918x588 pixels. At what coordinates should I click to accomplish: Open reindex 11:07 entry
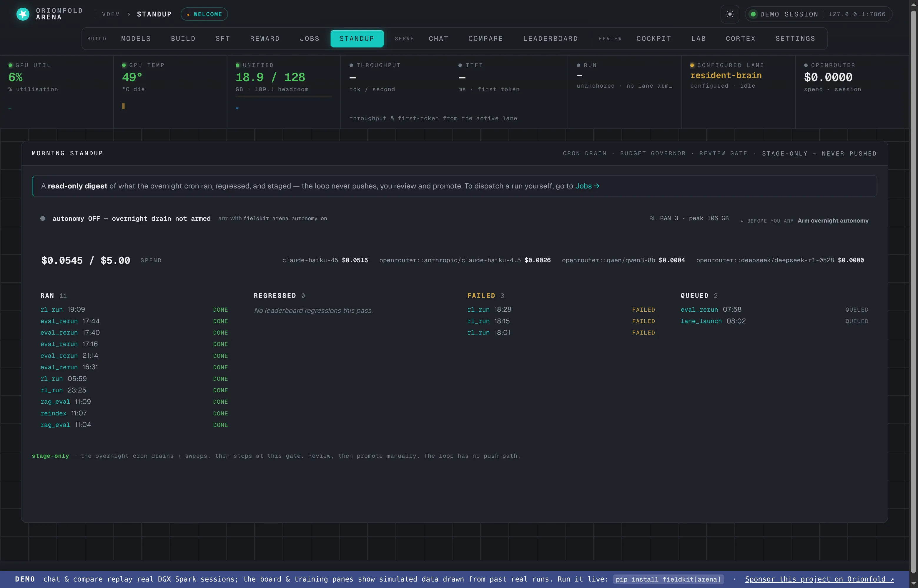click(x=134, y=413)
